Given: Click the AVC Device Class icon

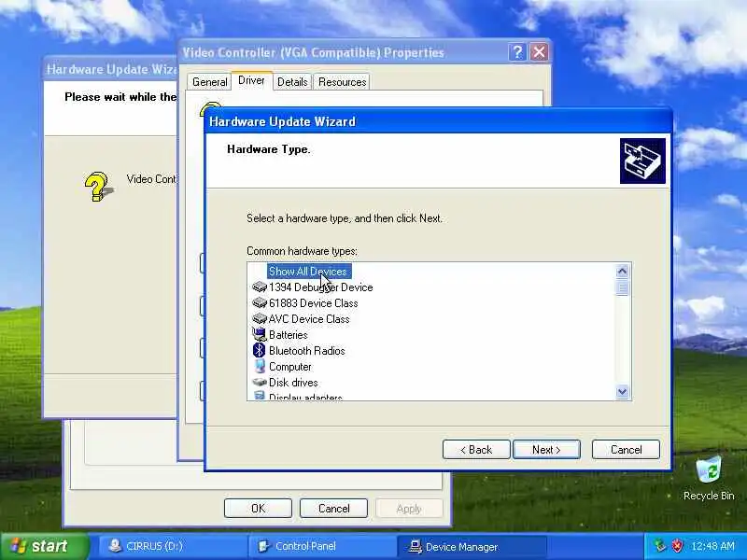Looking at the screenshot, I should (260, 318).
